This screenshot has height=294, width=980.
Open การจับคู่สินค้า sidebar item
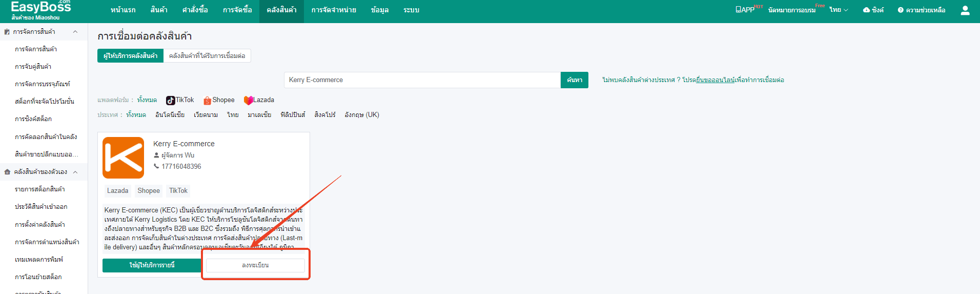point(33,67)
